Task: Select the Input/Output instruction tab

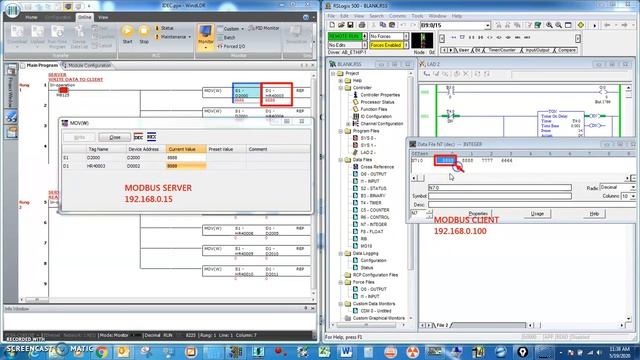Action: point(537,50)
